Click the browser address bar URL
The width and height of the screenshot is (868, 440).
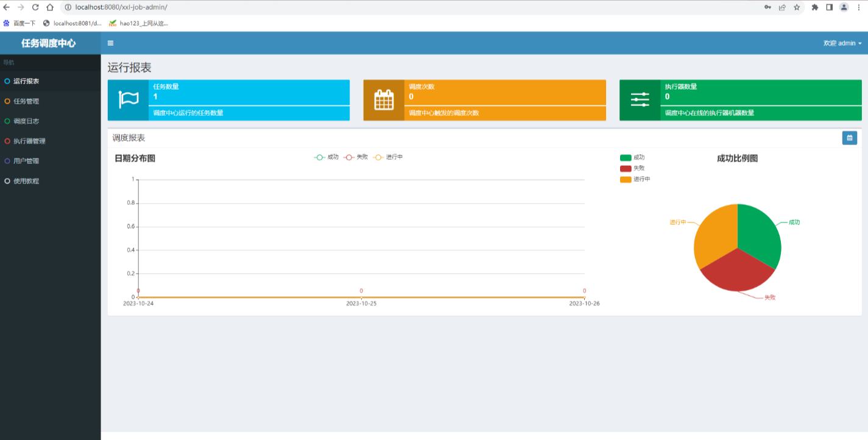click(x=121, y=7)
